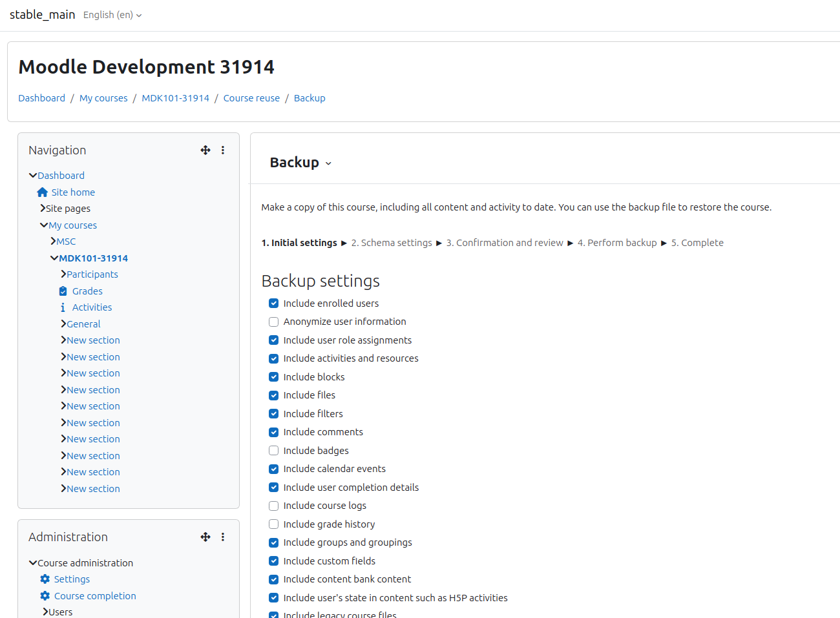The image size is (840, 618).
Task: Click the Backup settings heading
Action: [x=320, y=281]
